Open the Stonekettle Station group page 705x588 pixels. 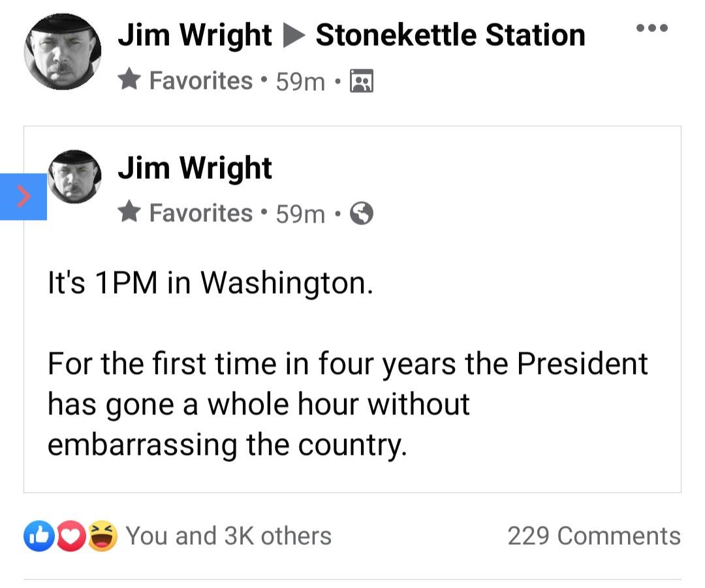click(x=450, y=35)
